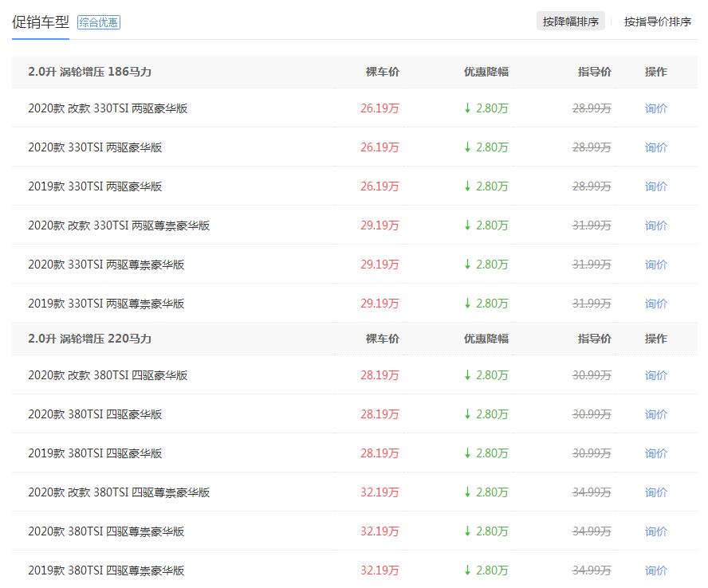Click 询价 for 2020款 改款 330TSI 两驱豪华版
708x588 pixels.
[x=656, y=108]
